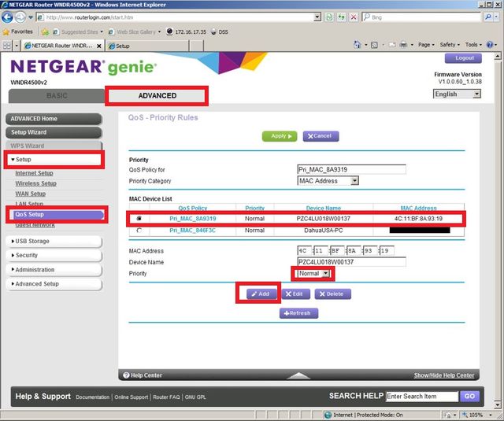Switch to the Setup browser tab
This screenshot has height=421, width=504.
[x=147, y=46]
